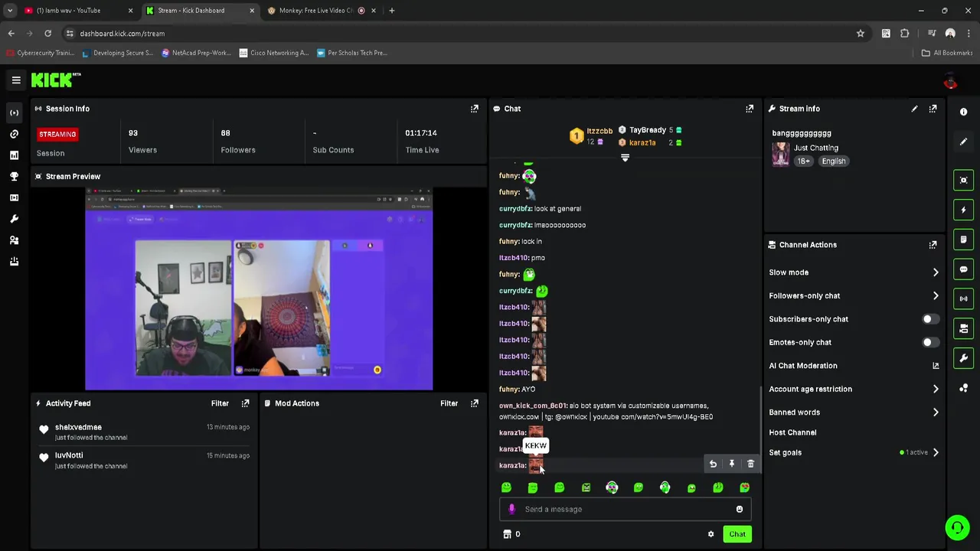Open new browser tab with plus button
This screenshot has width=980, height=551.
pos(391,11)
